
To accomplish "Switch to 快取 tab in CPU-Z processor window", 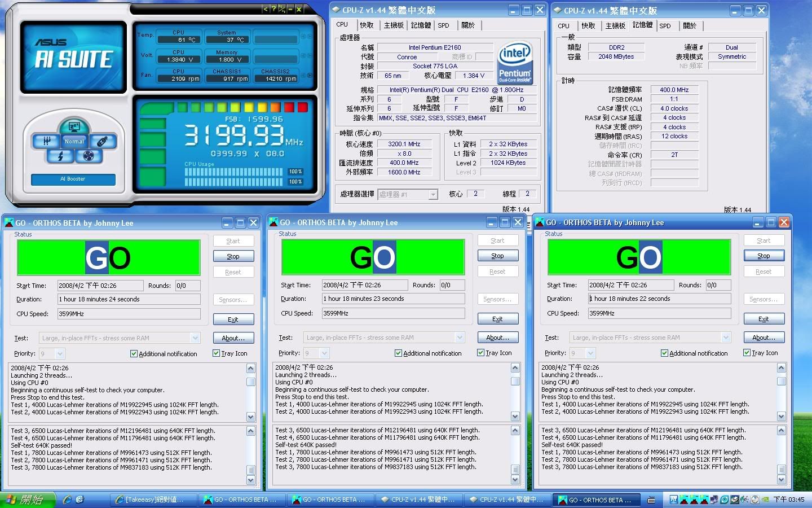I will pyautogui.click(x=367, y=25).
